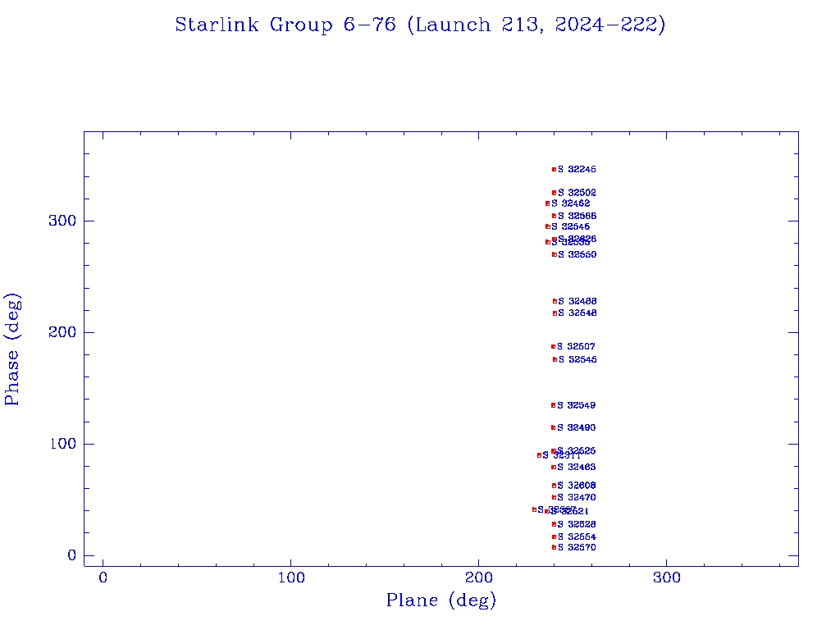The image size is (840, 630).
Task: Click the 200 tick label on Plane axis
Action: click(478, 577)
